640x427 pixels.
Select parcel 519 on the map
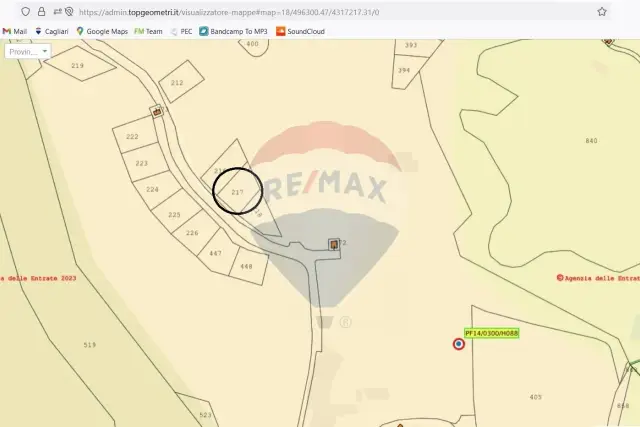(x=90, y=345)
